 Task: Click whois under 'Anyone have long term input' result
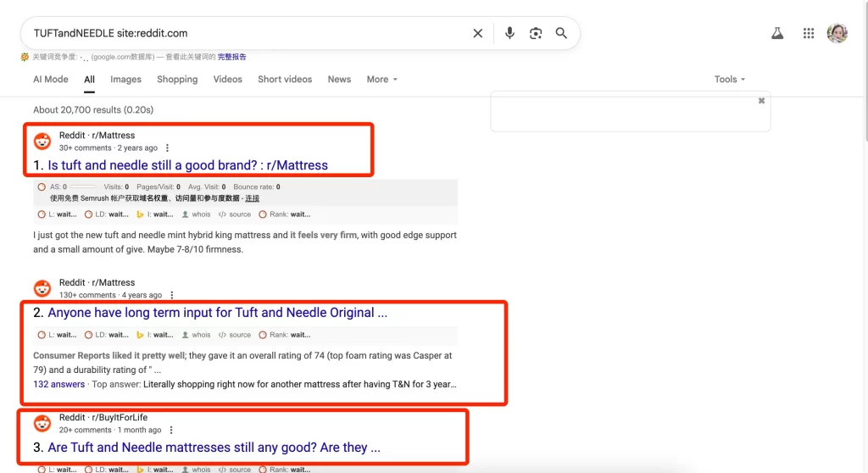click(196, 335)
